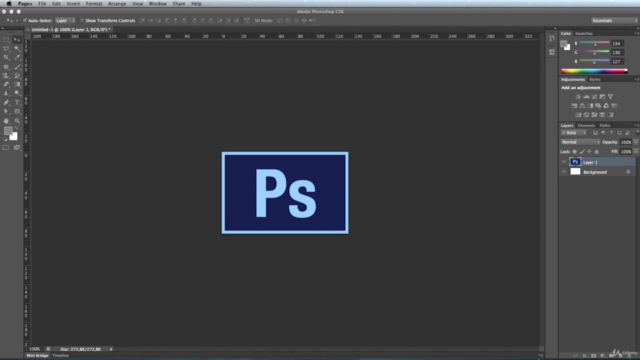Open the Timeline tab
This screenshot has width=640, height=360.
pos(60,356)
